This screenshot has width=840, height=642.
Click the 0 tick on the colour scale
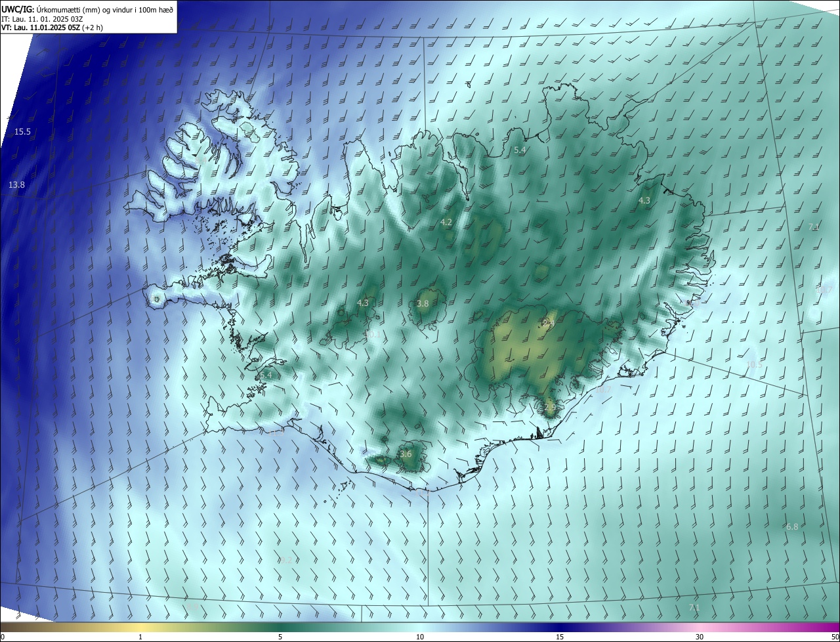(3, 637)
